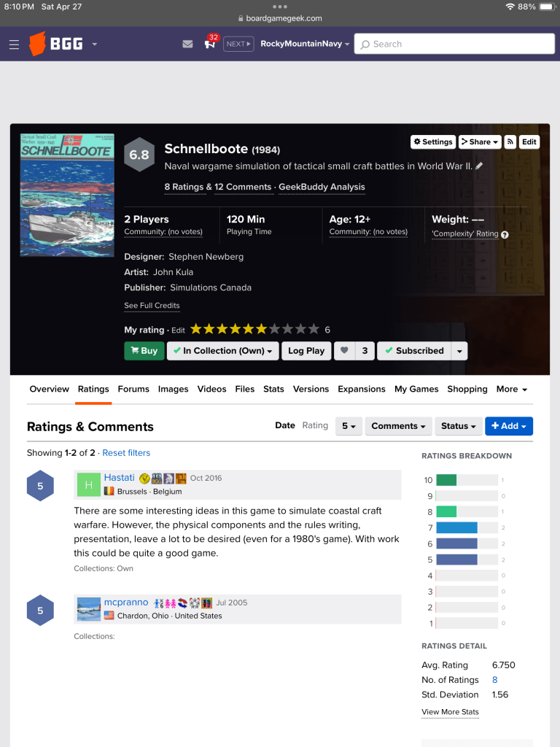Sort ratings by Date
Viewport: 560px width, 747px height.
coord(285,425)
